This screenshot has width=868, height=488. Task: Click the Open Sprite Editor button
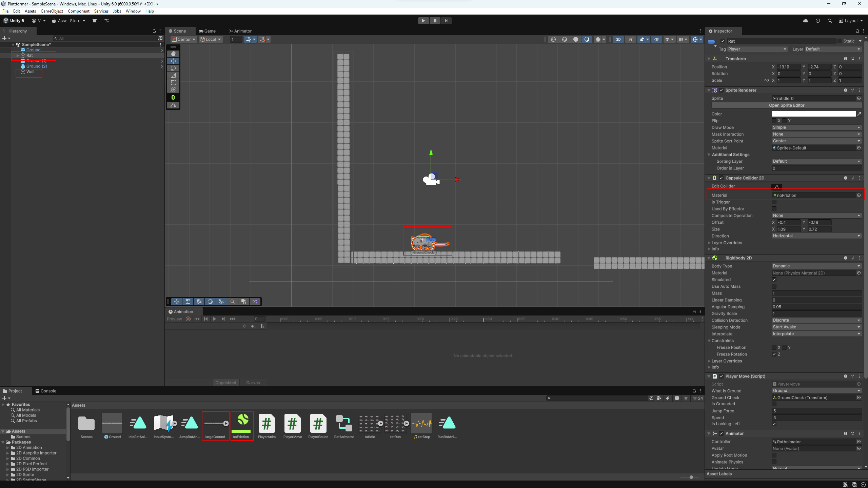(x=786, y=105)
